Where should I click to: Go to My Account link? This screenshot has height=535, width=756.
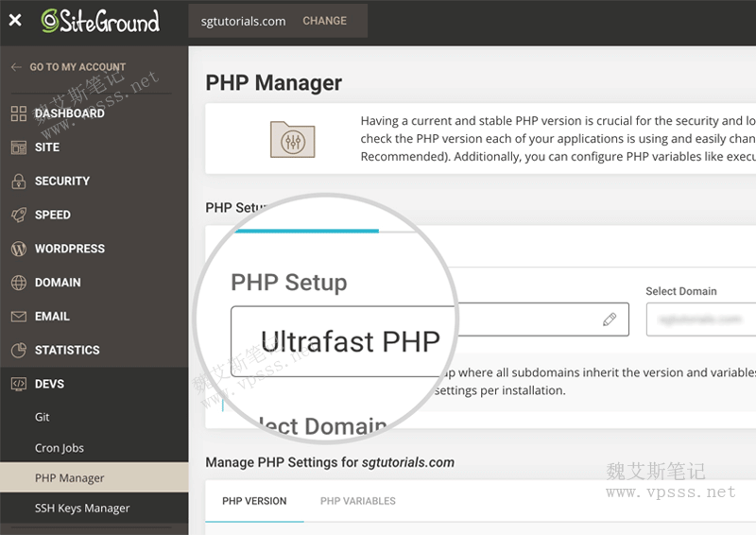77,67
